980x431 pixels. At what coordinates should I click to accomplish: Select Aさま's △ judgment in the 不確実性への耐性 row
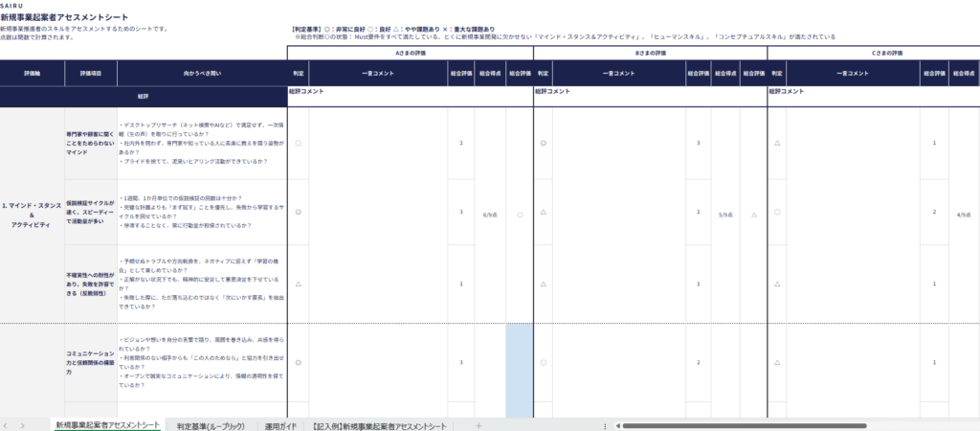pos(299,284)
